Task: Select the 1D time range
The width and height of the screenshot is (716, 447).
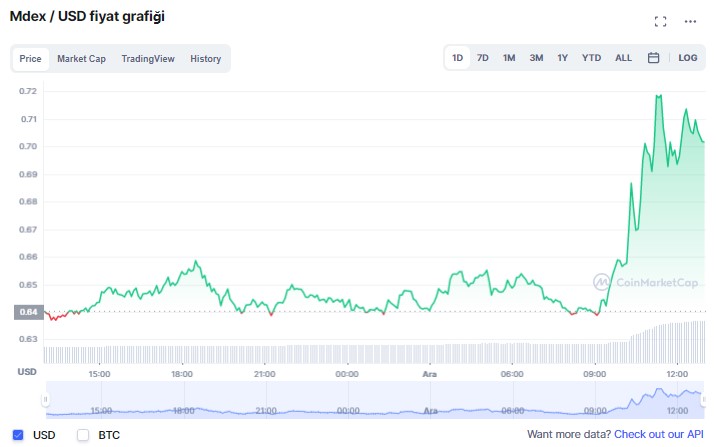Action: point(457,58)
